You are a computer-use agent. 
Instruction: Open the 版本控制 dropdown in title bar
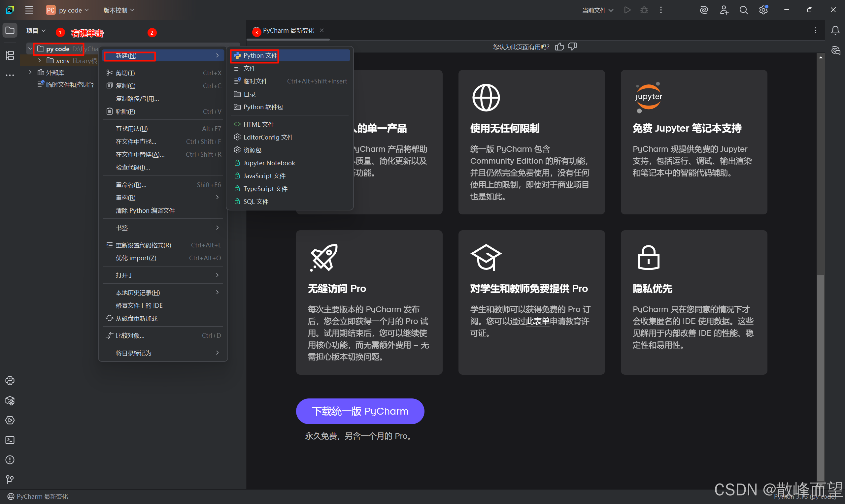coord(118,10)
